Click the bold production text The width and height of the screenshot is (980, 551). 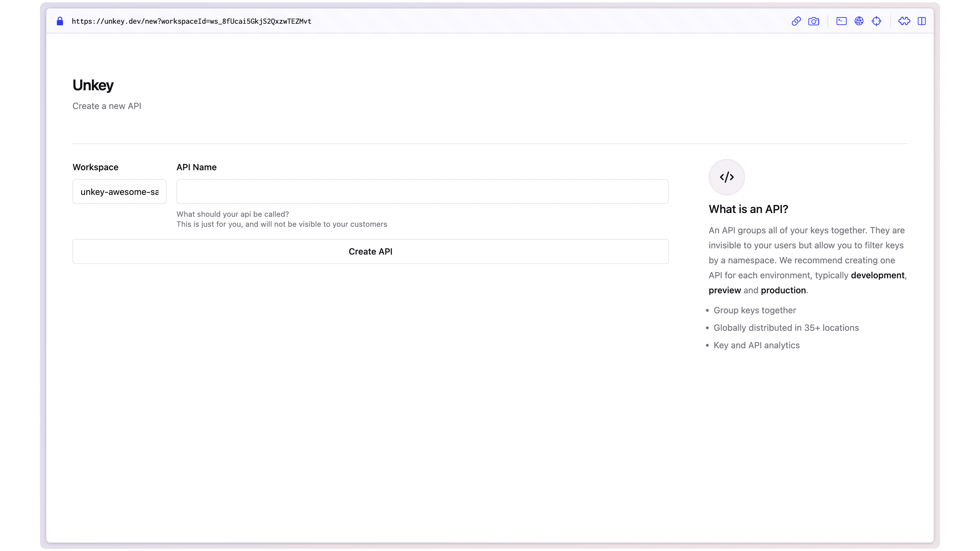coord(783,290)
